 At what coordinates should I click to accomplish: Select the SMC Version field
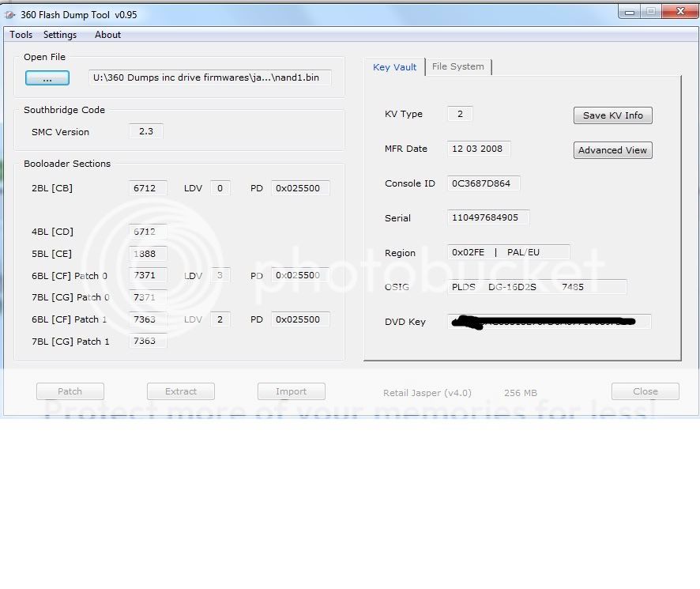pyautogui.click(x=146, y=131)
